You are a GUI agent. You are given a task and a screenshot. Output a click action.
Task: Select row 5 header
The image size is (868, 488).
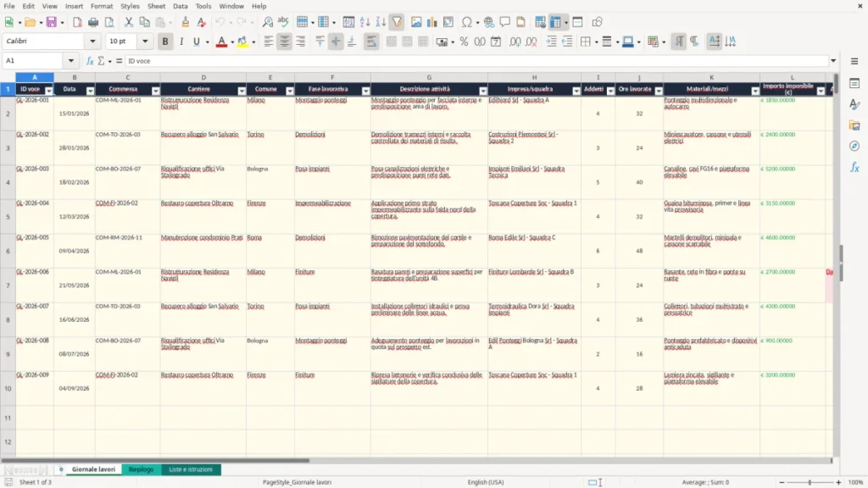(x=8, y=216)
